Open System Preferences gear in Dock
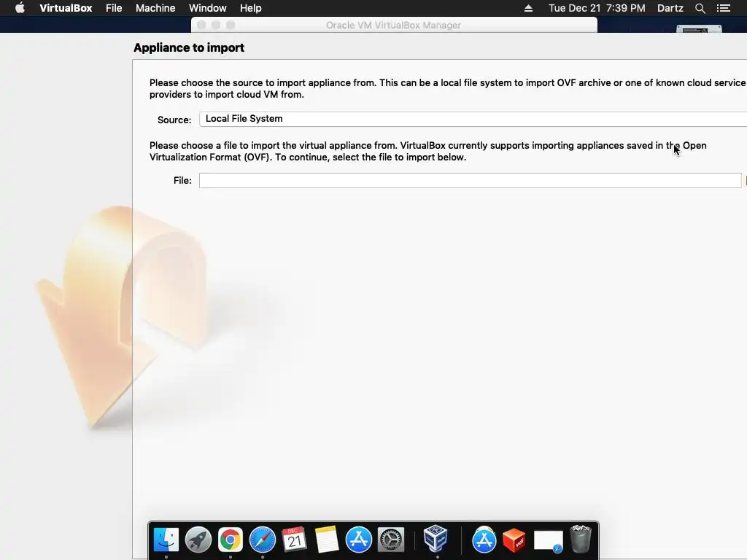The height and width of the screenshot is (560, 747). click(391, 540)
